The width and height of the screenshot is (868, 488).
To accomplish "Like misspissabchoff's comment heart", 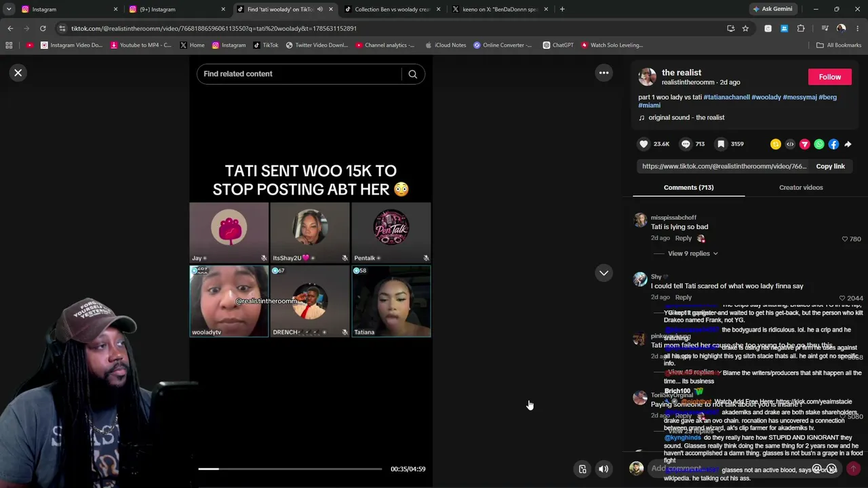I will click(845, 239).
